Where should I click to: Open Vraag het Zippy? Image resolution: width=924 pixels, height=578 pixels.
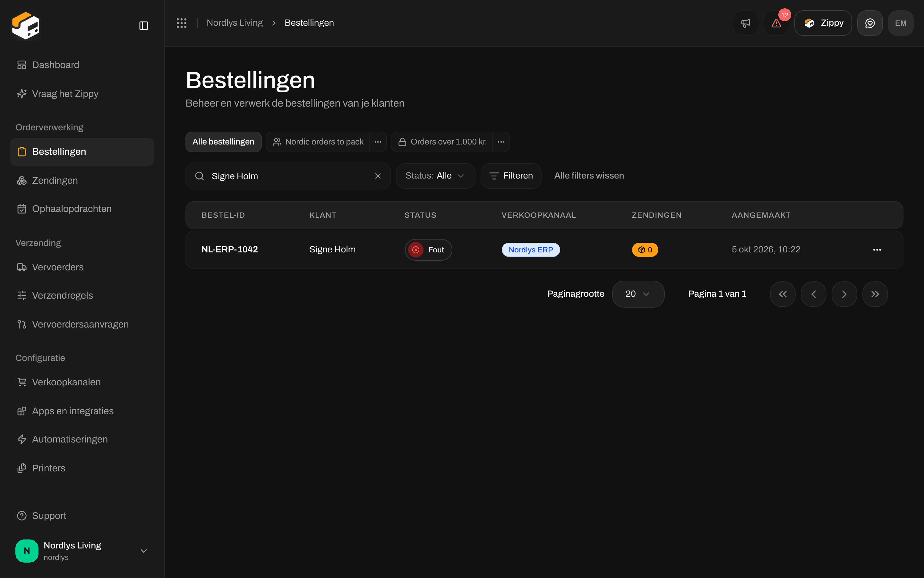point(82,94)
